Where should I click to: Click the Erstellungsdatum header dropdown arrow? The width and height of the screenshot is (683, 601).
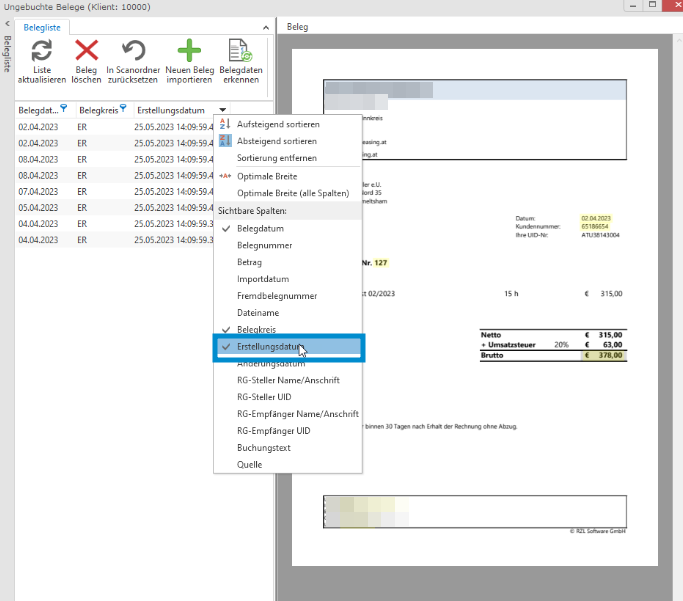pos(222,110)
